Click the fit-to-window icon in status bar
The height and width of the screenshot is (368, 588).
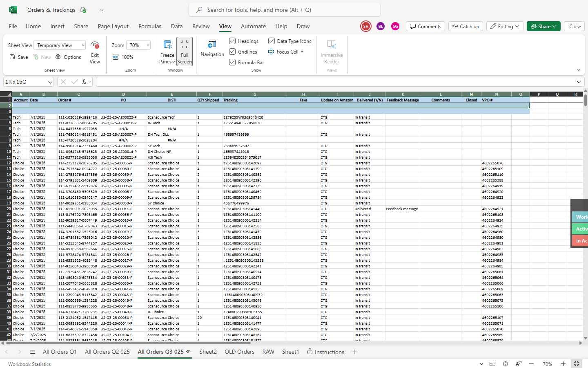tap(576, 364)
